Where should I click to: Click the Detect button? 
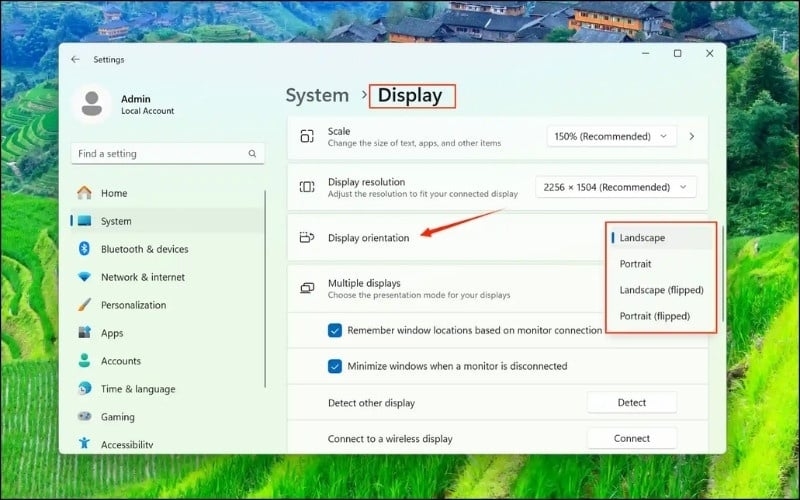[x=631, y=403]
